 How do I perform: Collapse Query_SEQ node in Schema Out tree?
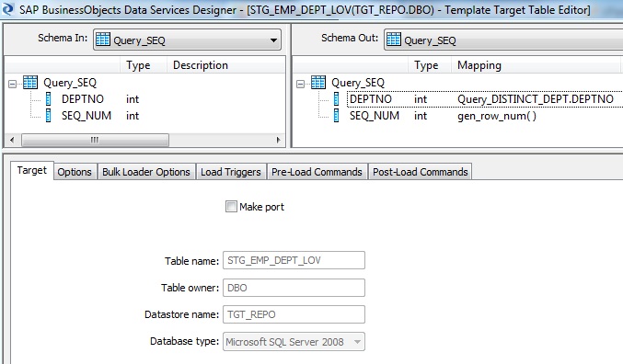point(300,84)
